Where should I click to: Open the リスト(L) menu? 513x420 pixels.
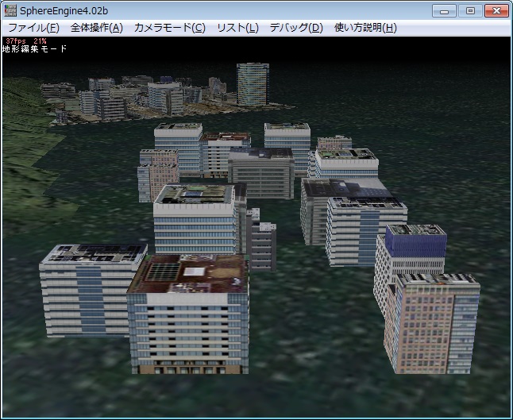[238, 28]
